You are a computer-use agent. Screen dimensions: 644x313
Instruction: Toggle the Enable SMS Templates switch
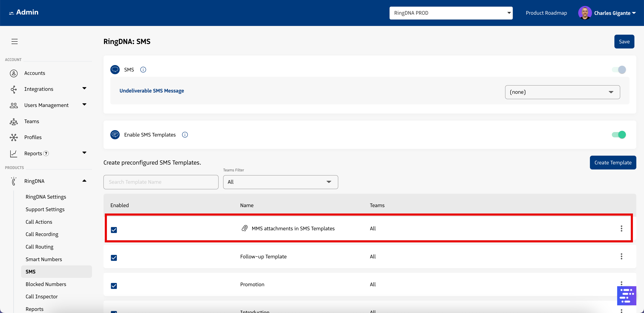point(619,135)
